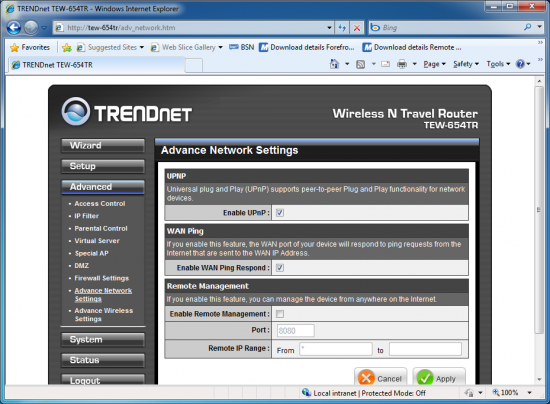Click the Read Mail icon
Screen dimensions: 550x404
pos(386,64)
